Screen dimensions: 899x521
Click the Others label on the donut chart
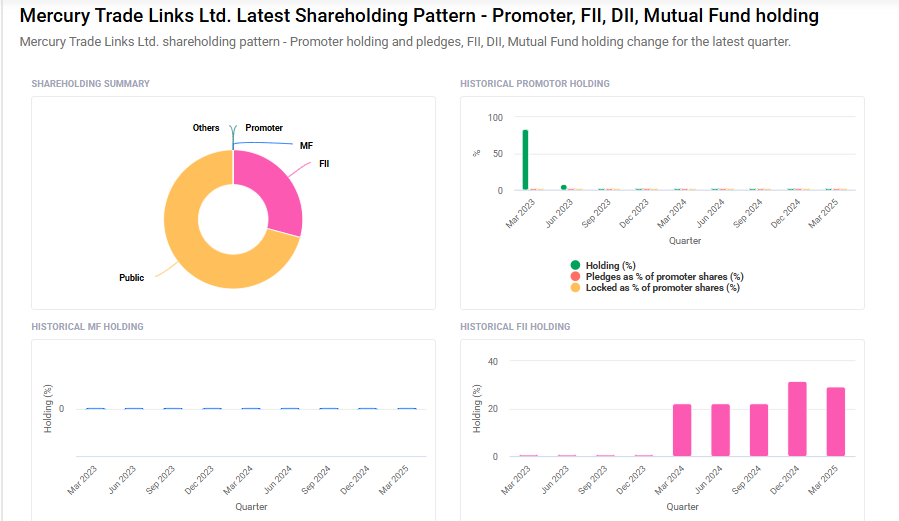(206, 128)
